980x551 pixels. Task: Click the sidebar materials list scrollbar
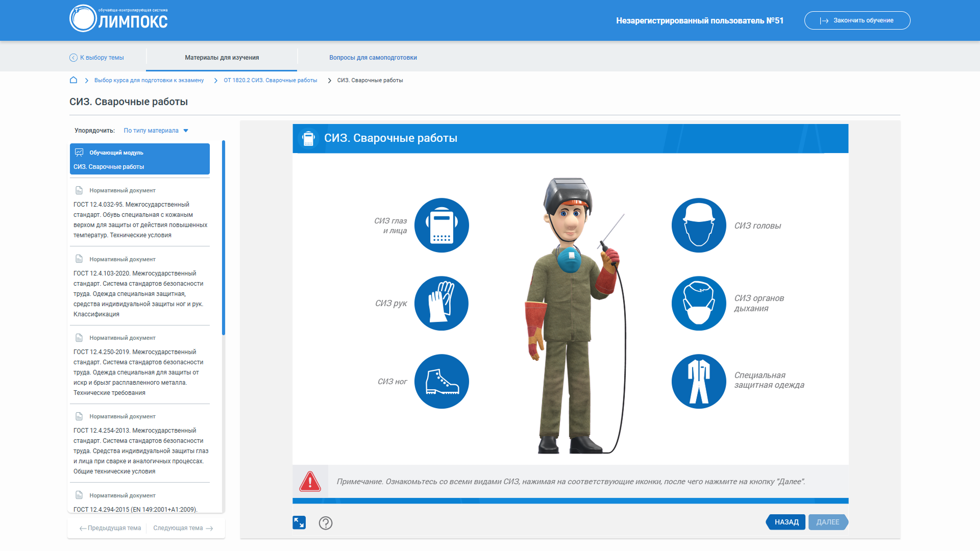pyautogui.click(x=224, y=238)
